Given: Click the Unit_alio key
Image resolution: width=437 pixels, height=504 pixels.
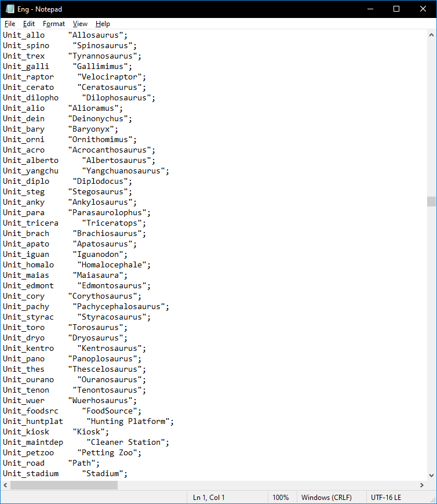Looking at the screenshot, I should (x=24, y=108).
